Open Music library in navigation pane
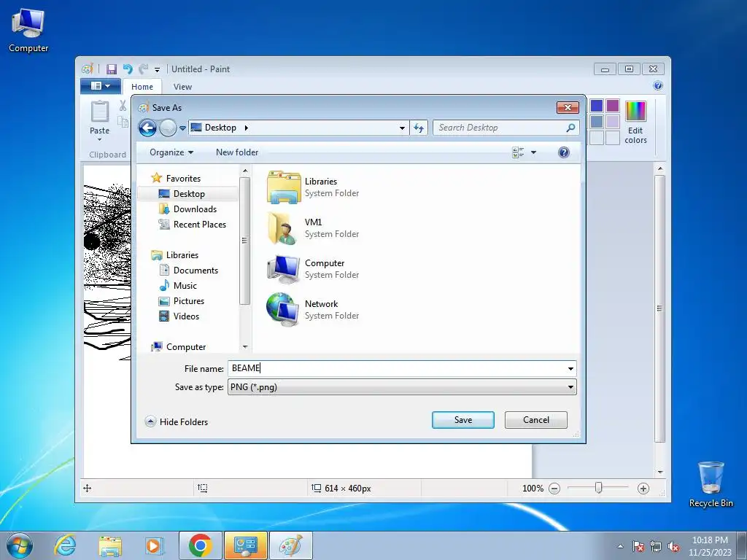747x560 pixels. [185, 286]
